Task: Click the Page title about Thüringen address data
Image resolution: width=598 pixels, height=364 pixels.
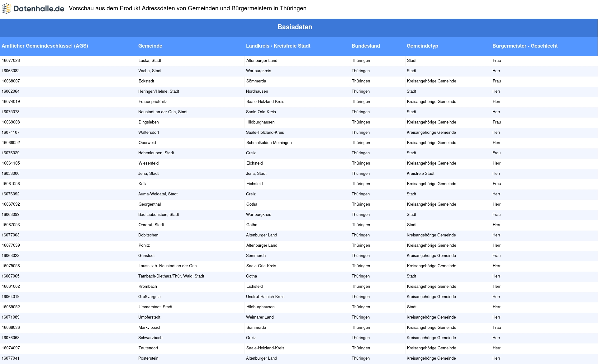Action: (187, 8)
